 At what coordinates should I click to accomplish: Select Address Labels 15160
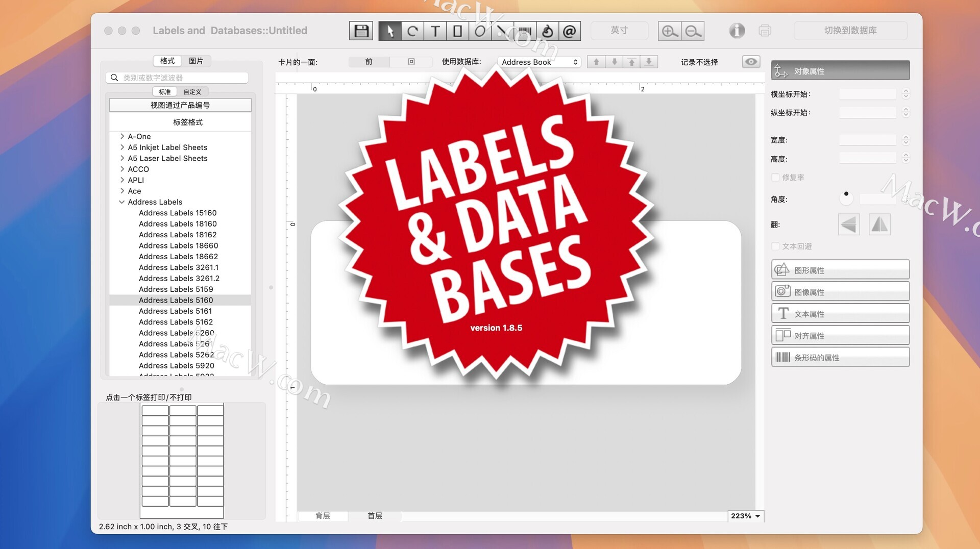tap(178, 213)
